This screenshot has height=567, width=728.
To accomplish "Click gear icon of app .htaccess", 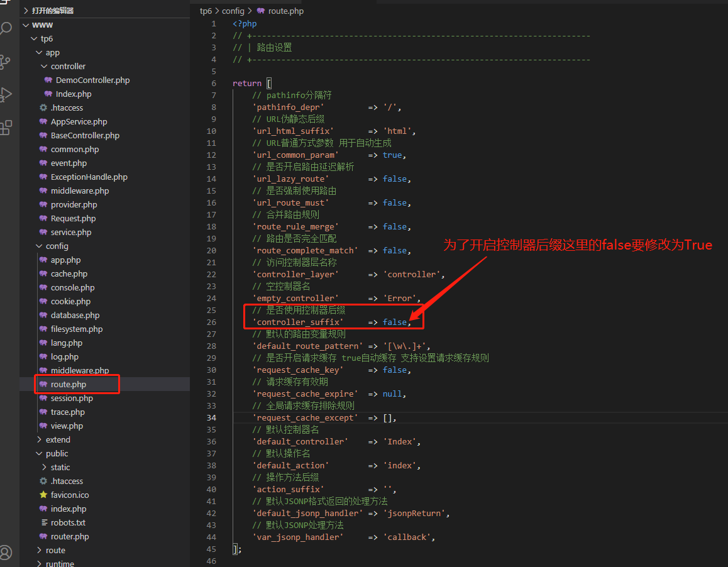I will (x=43, y=107).
